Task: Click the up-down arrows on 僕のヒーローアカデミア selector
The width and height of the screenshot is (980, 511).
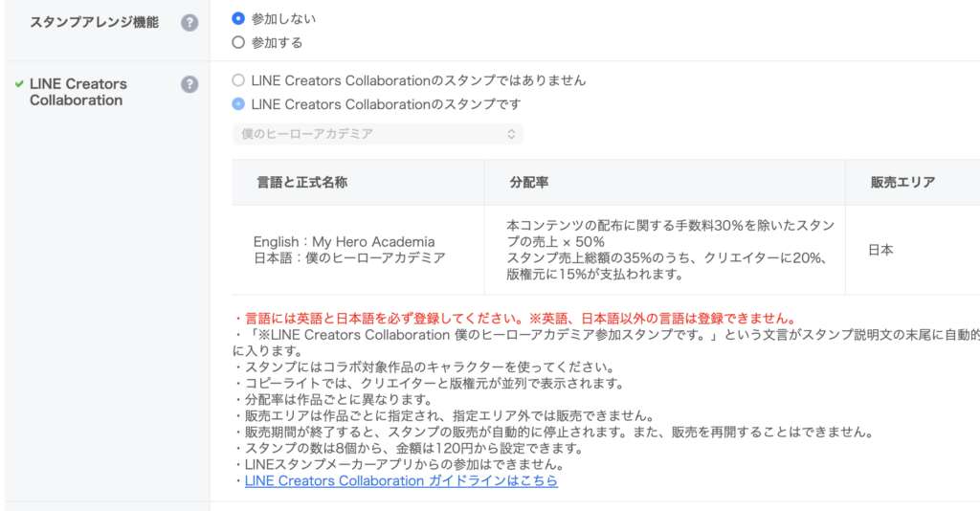Action: (511, 134)
